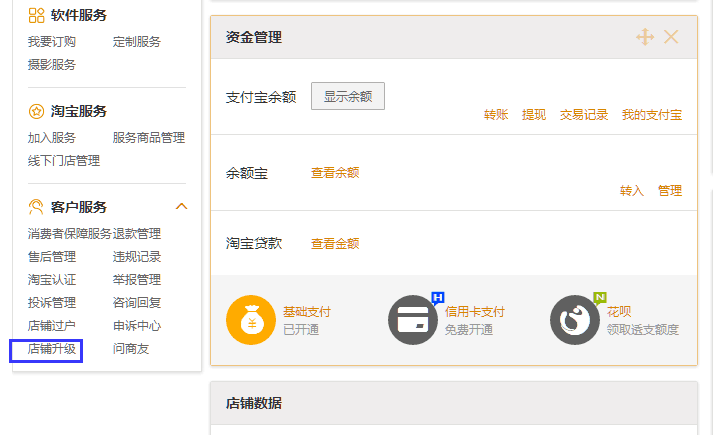Click 领取透支额度 under 花呗

pos(643,330)
